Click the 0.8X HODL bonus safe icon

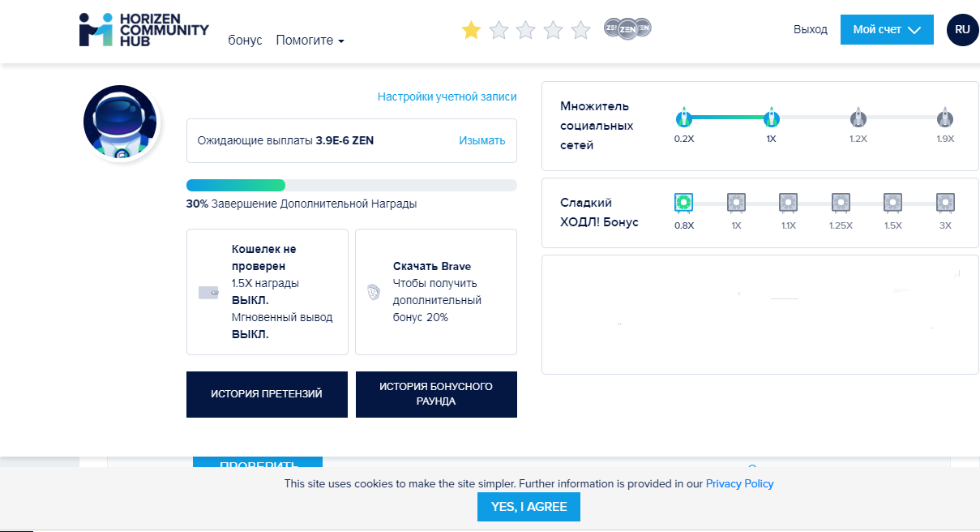click(x=684, y=203)
